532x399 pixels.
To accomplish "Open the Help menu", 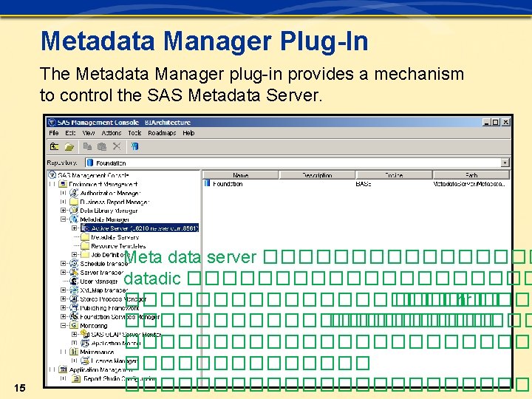I will click(x=188, y=133).
